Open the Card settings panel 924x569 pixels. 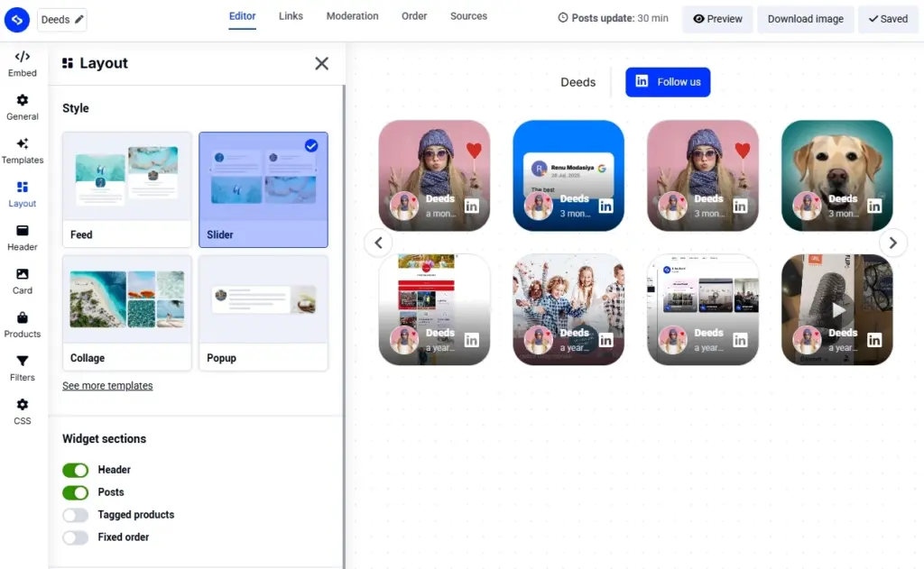(x=22, y=281)
